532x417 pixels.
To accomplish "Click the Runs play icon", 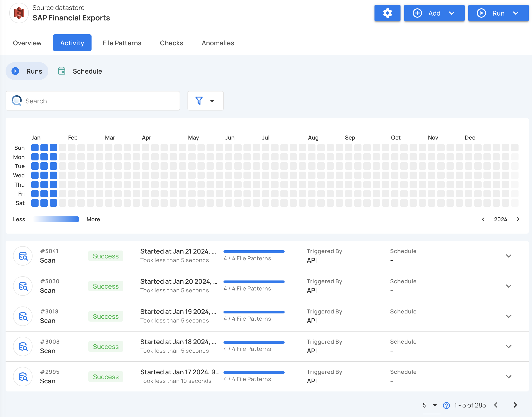I will click(15, 71).
